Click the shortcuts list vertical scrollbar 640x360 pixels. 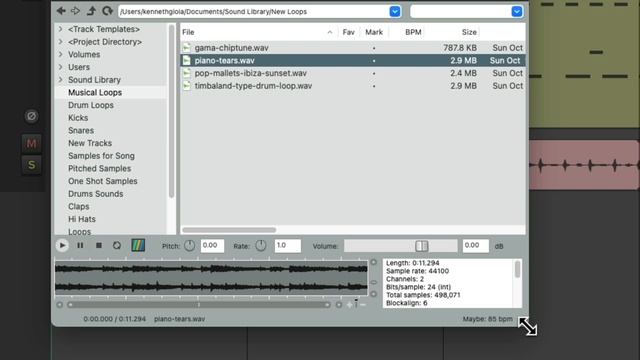coord(171,111)
